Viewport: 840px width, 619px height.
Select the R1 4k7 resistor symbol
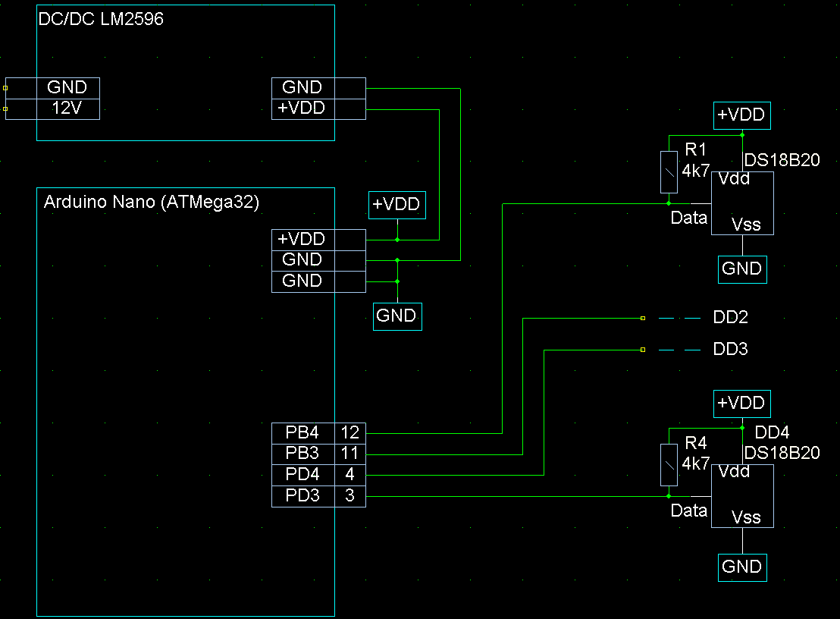pyautogui.click(x=669, y=172)
